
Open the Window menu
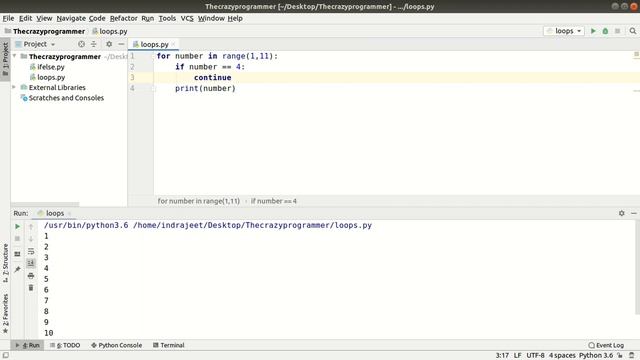[211, 18]
